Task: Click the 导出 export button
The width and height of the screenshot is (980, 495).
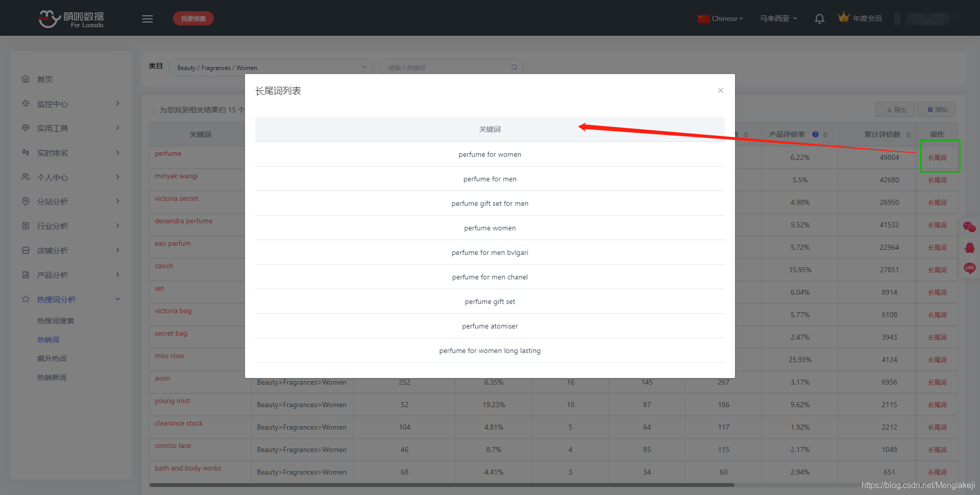Action: (x=896, y=110)
